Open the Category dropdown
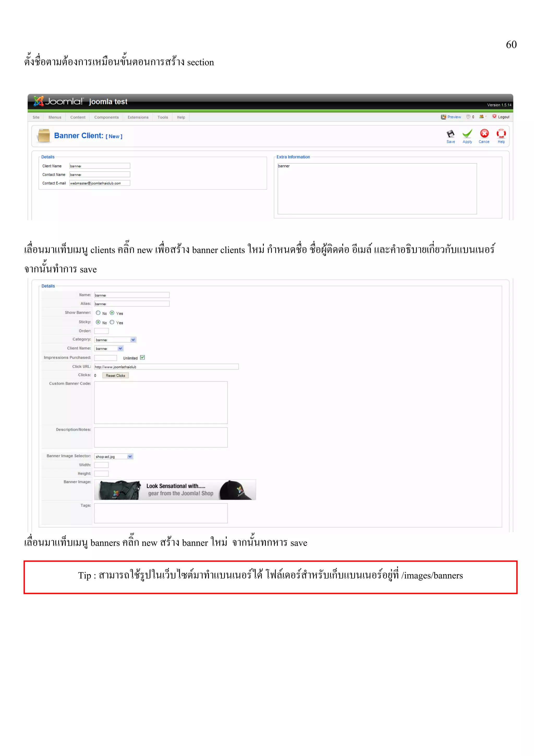 click(x=115, y=339)
